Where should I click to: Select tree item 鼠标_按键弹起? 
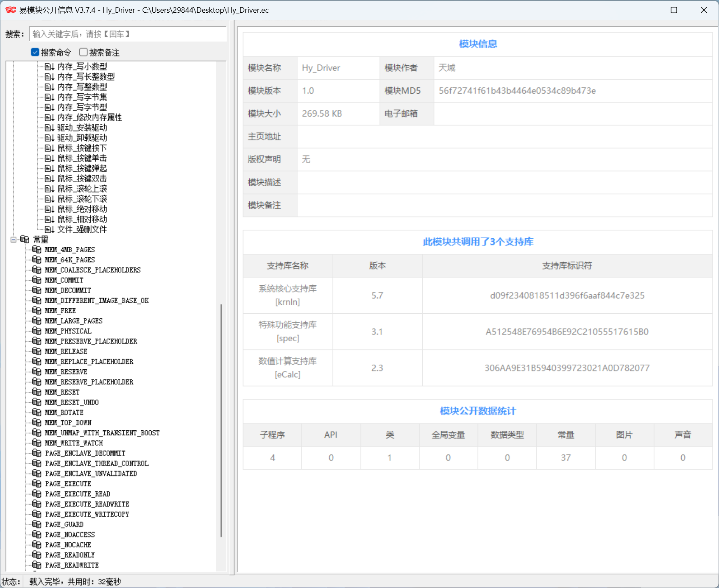pos(82,168)
